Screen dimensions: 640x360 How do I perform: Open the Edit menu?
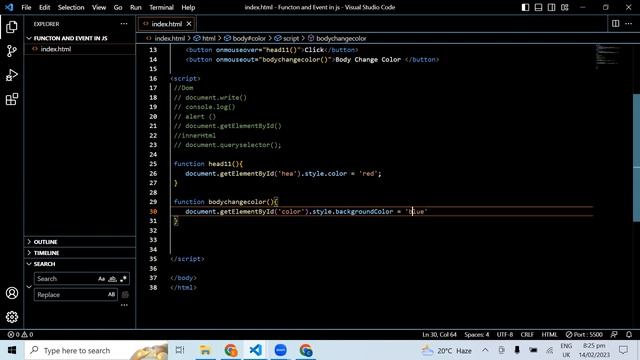click(44, 7)
